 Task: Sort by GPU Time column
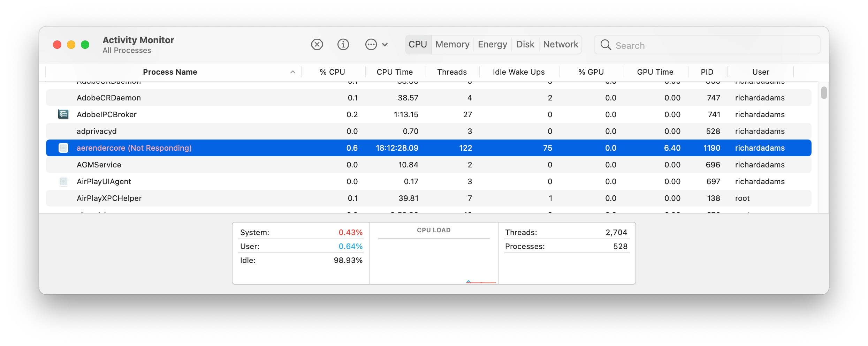click(x=655, y=72)
